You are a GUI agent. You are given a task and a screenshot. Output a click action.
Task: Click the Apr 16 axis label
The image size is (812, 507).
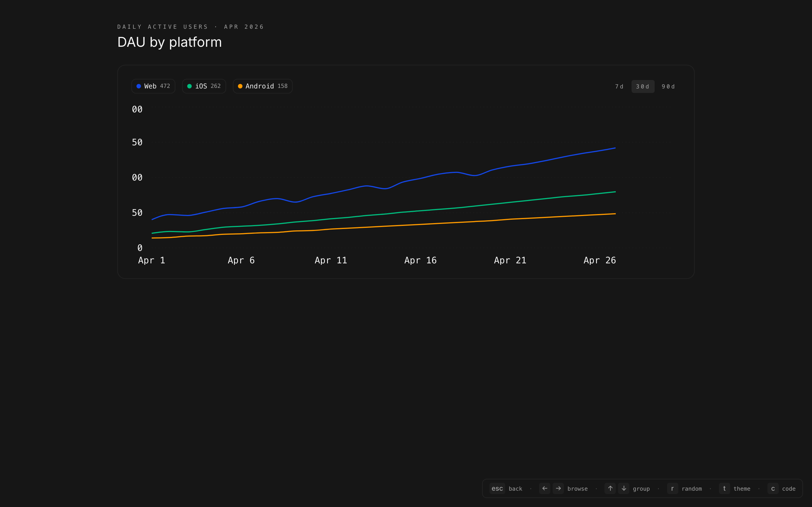(420, 260)
